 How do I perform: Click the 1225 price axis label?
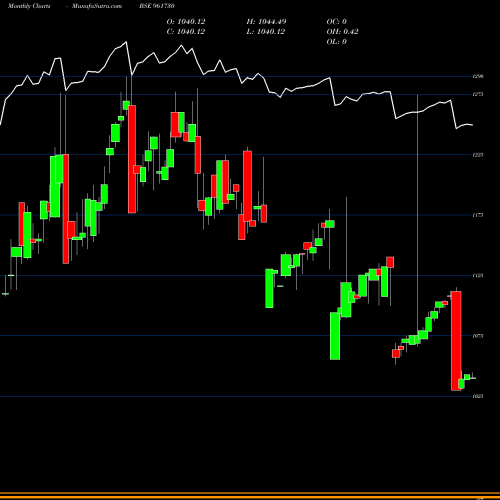coord(478,155)
